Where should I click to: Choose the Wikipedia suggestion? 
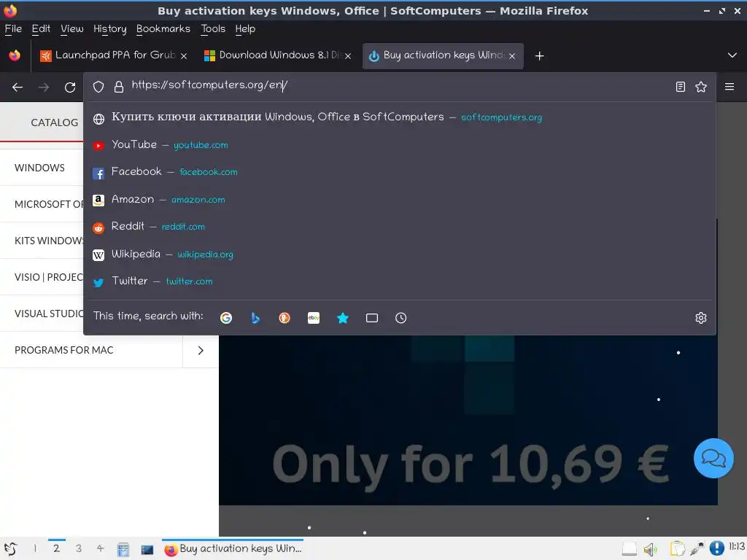pyautogui.click(x=400, y=254)
